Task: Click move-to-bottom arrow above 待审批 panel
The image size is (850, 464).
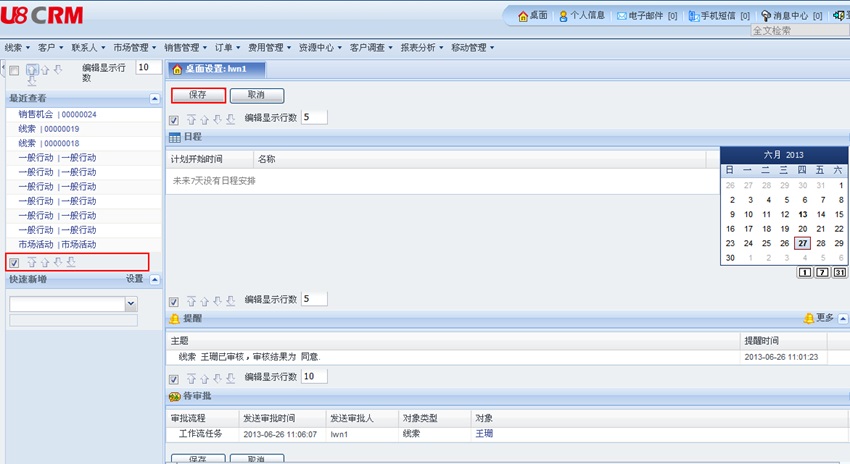Action: (230, 379)
